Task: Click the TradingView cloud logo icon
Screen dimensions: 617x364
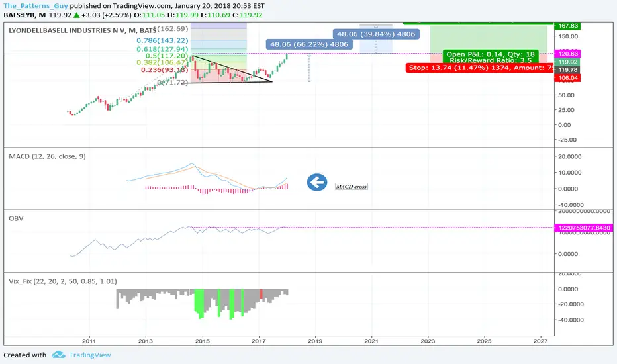Action: click(58, 355)
